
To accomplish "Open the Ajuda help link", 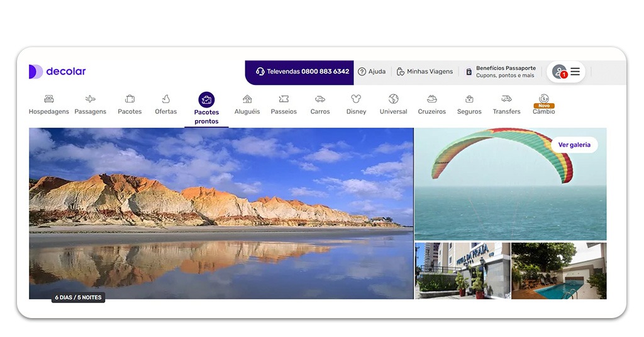I will click(x=372, y=72).
